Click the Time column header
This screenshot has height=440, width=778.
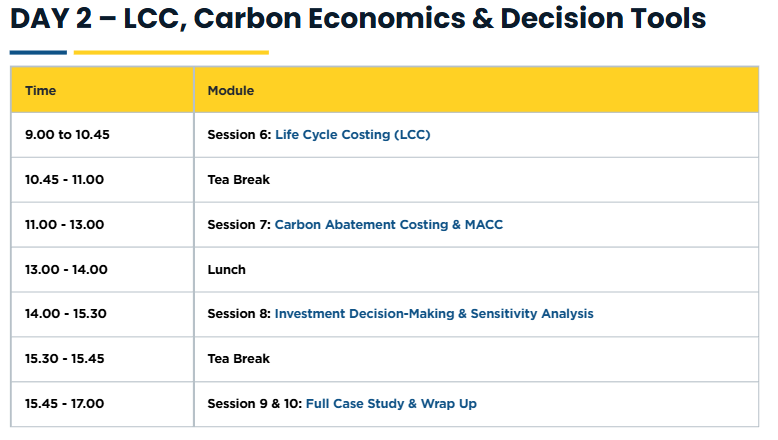pos(40,91)
